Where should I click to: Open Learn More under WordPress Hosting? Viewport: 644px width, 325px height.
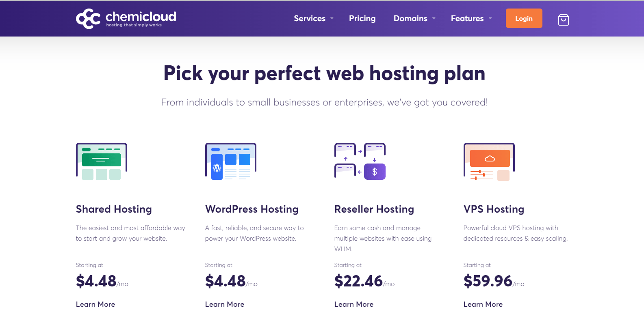click(225, 304)
